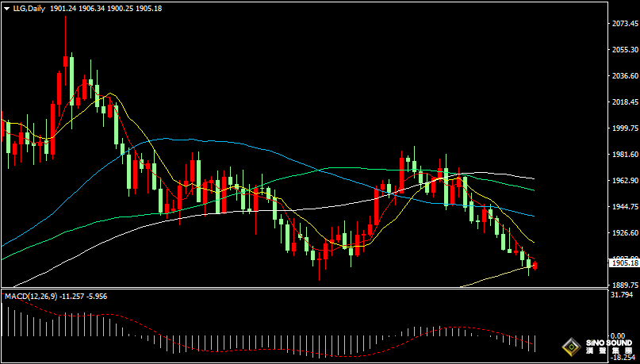Click the Sino Sound diamond logo icon
This screenshot has width=640, height=364.
[569, 347]
